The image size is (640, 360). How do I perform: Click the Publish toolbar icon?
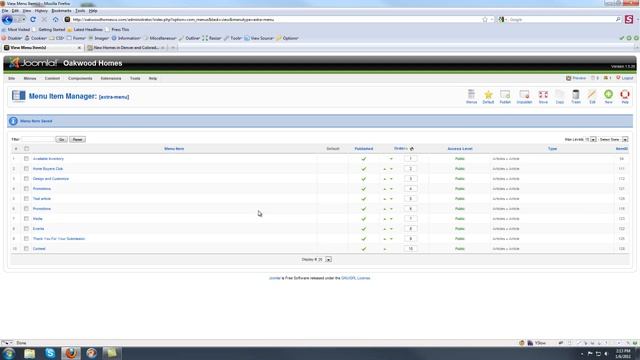505,96
